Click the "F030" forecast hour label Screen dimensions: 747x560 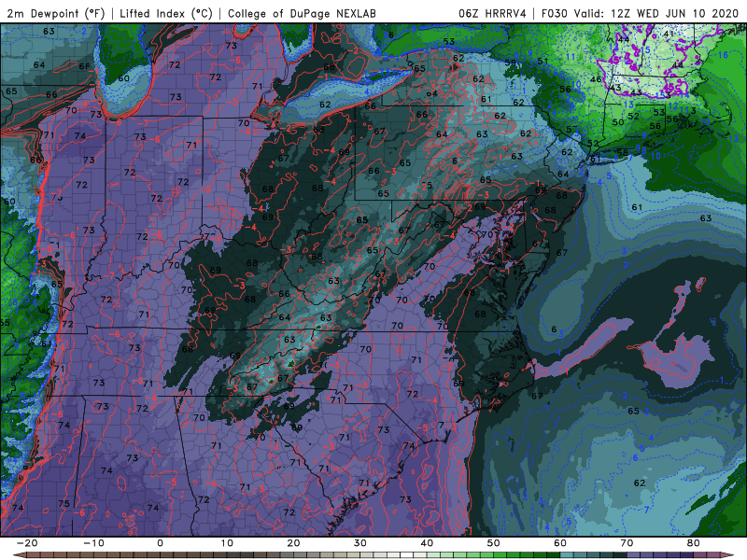click(x=555, y=13)
